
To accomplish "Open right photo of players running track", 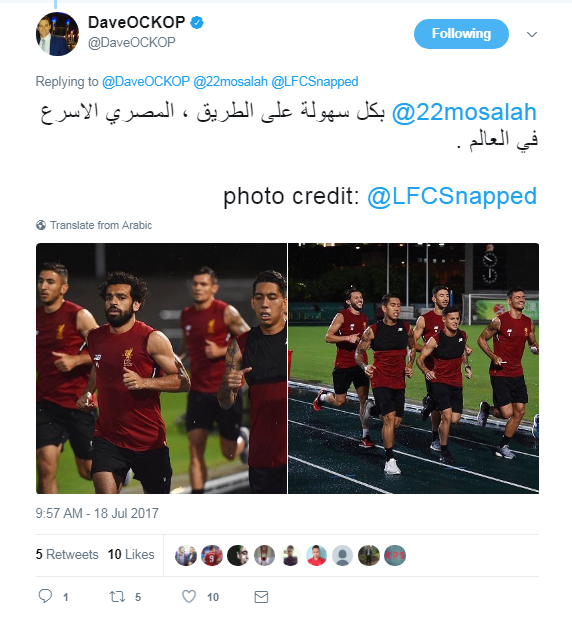I will click(x=414, y=368).
